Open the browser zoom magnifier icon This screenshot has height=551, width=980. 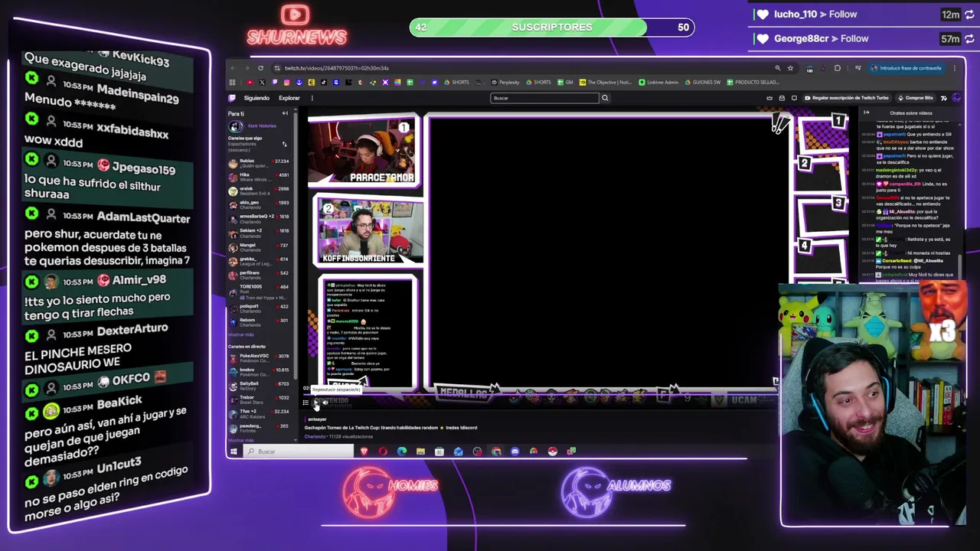tap(777, 68)
